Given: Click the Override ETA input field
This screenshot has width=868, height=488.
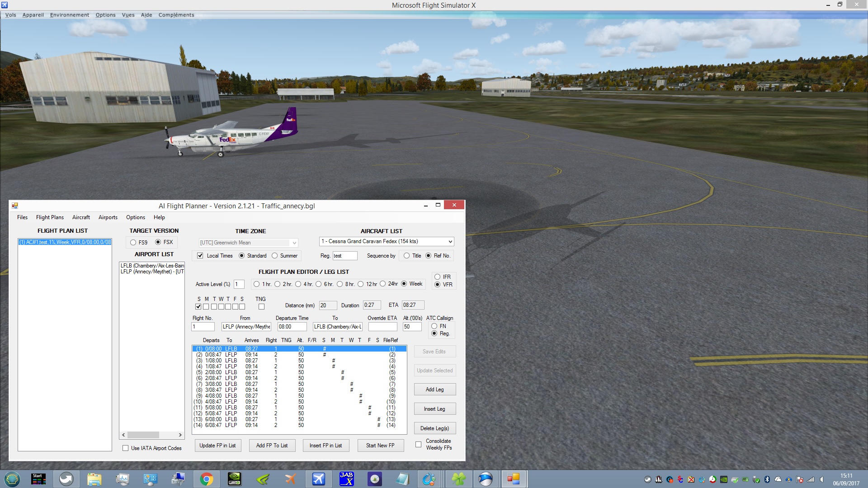Looking at the screenshot, I should [382, 327].
